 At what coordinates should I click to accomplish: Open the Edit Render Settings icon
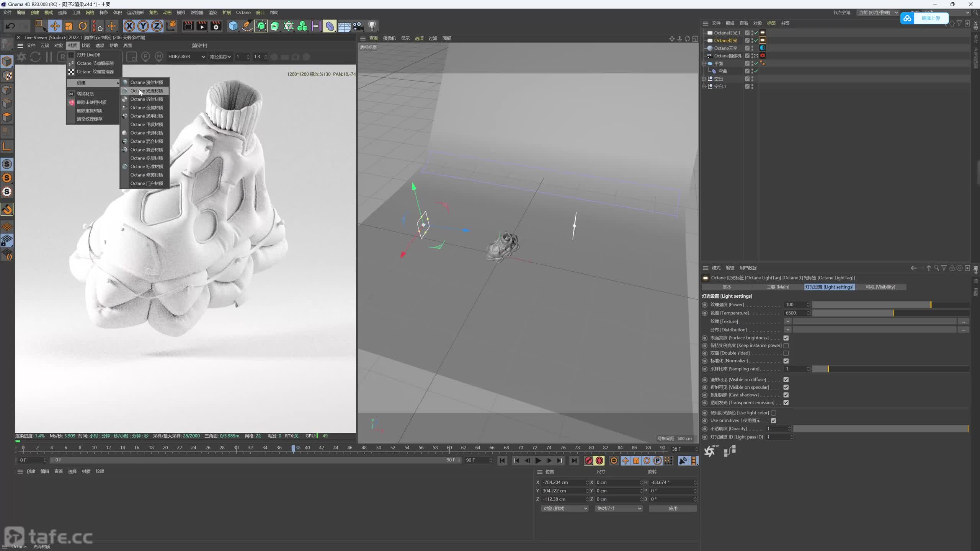tap(216, 26)
